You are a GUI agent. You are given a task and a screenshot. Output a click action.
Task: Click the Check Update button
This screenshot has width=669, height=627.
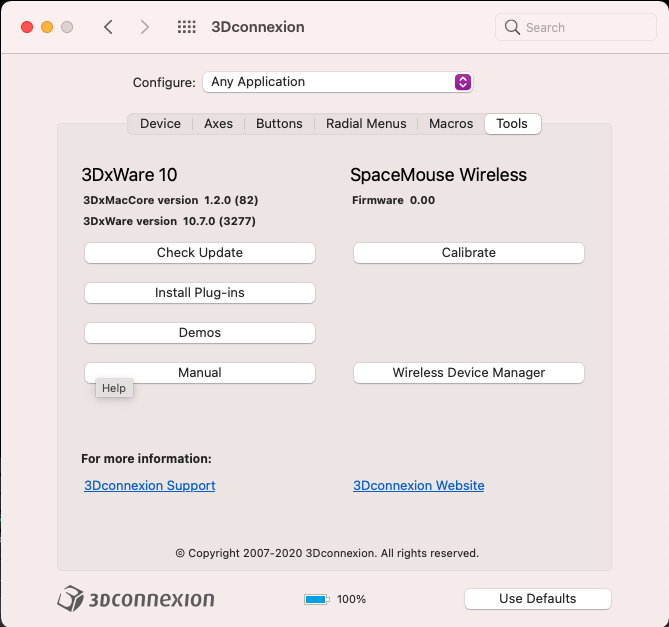(x=200, y=253)
